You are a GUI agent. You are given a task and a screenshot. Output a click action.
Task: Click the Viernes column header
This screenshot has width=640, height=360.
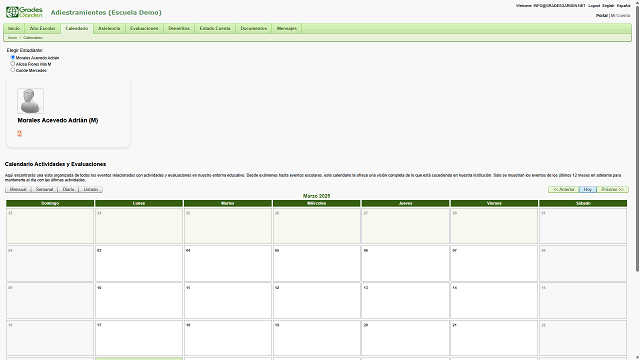click(x=494, y=203)
